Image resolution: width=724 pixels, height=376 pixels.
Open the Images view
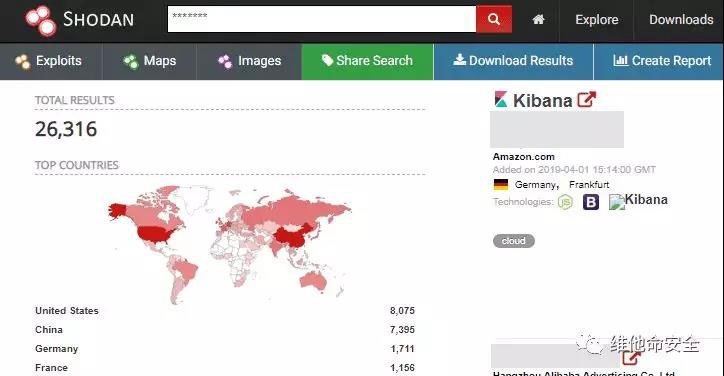[x=249, y=61]
